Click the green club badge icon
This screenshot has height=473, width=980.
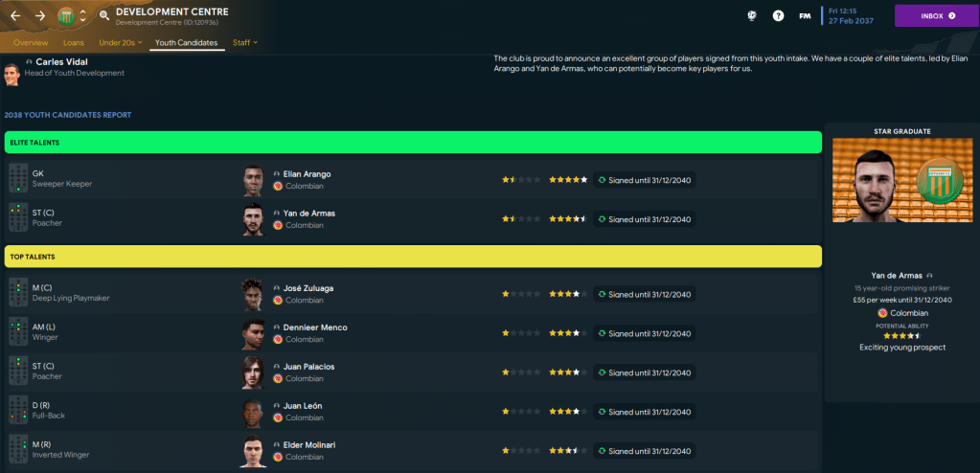(x=66, y=16)
